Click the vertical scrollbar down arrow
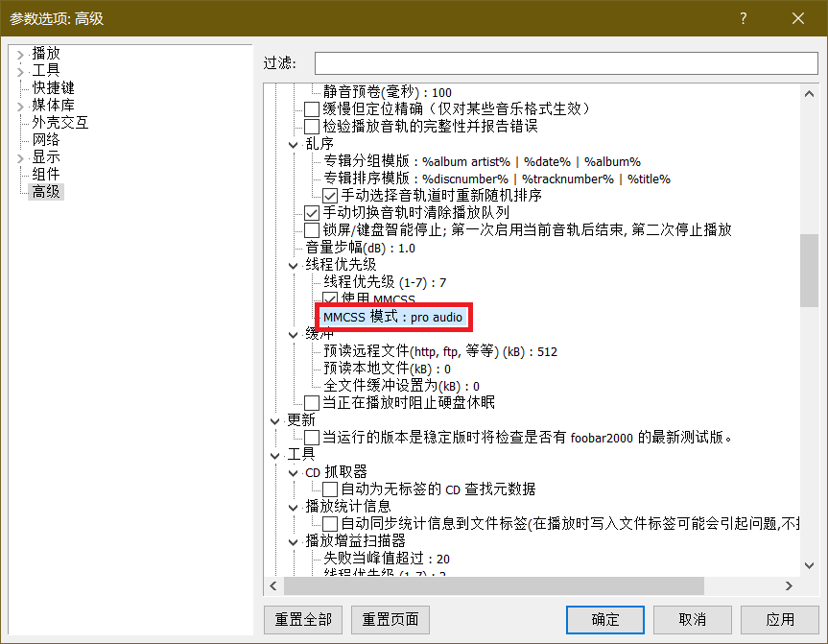Screen dimensions: 828x644 (809, 565)
